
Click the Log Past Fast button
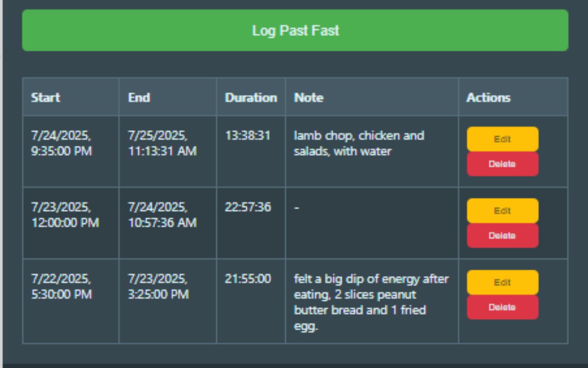295,30
